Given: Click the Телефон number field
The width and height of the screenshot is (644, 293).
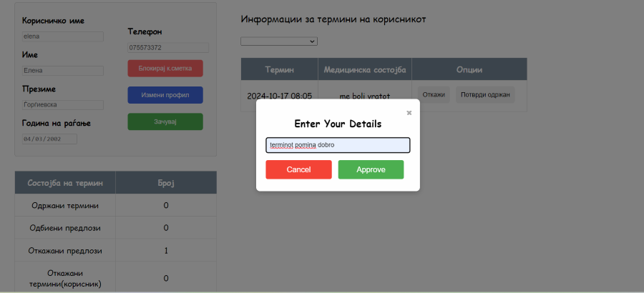Looking at the screenshot, I should click(x=168, y=48).
